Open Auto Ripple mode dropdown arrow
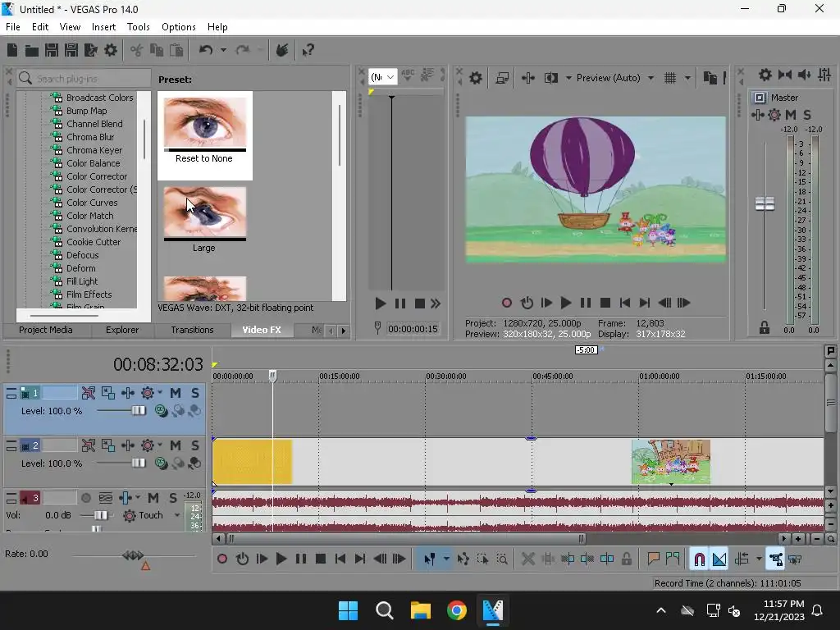Image resolution: width=840 pixels, height=630 pixels. coord(759,559)
